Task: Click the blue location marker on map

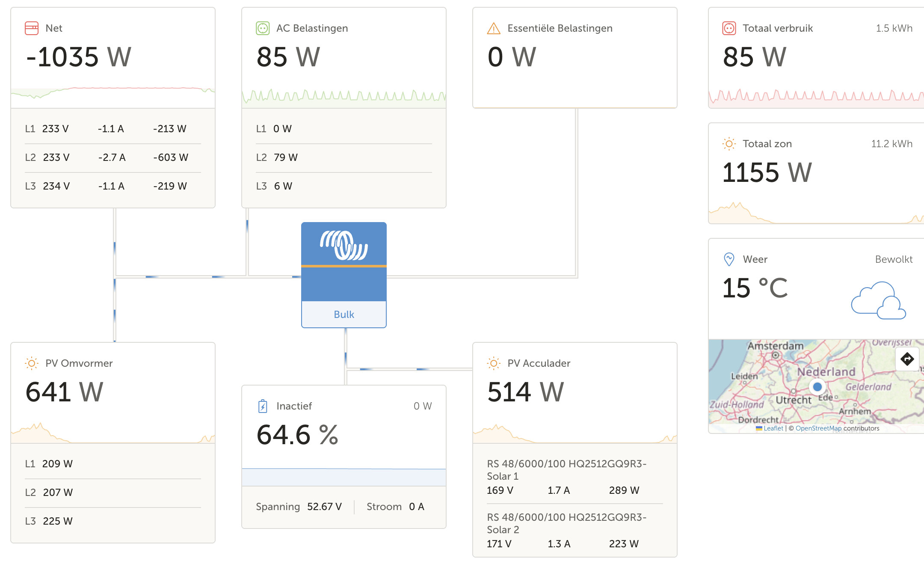Action: pyautogui.click(x=817, y=387)
